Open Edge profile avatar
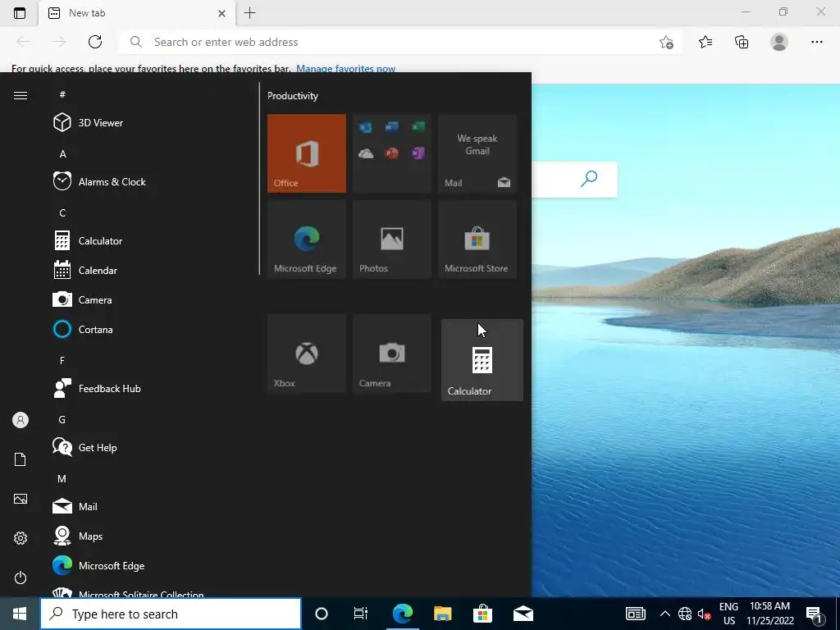The image size is (840, 630). coord(779,42)
